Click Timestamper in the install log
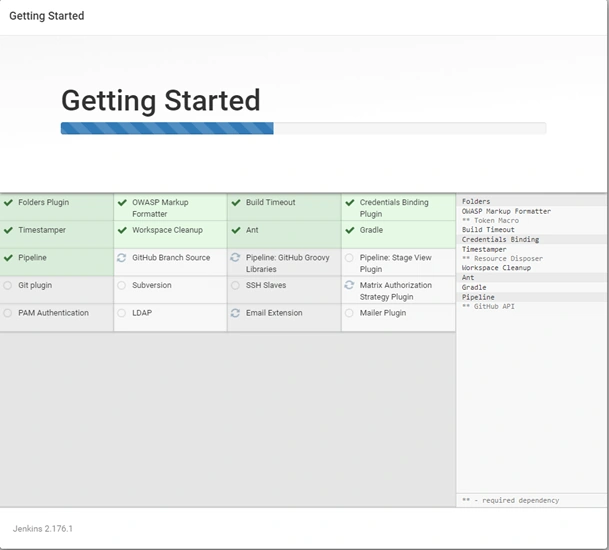This screenshot has height=550, width=609. point(484,249)
